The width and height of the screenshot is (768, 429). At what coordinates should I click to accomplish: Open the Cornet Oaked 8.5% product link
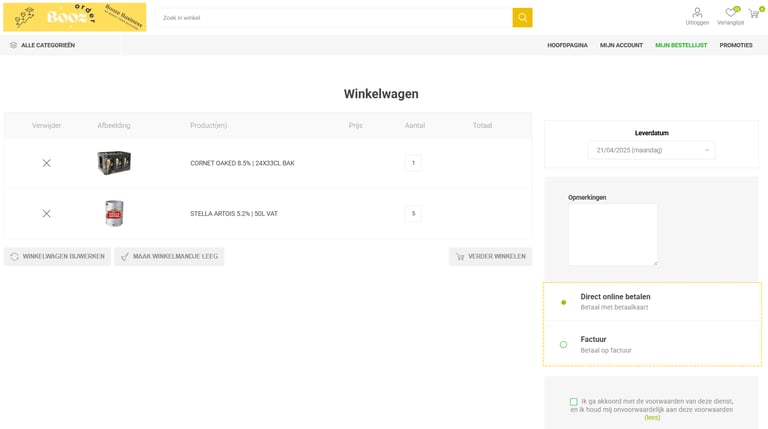[x=242, y=163]
